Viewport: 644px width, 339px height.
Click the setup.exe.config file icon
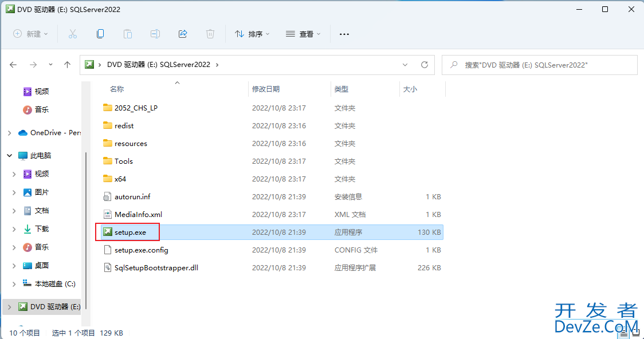point(107,250)
